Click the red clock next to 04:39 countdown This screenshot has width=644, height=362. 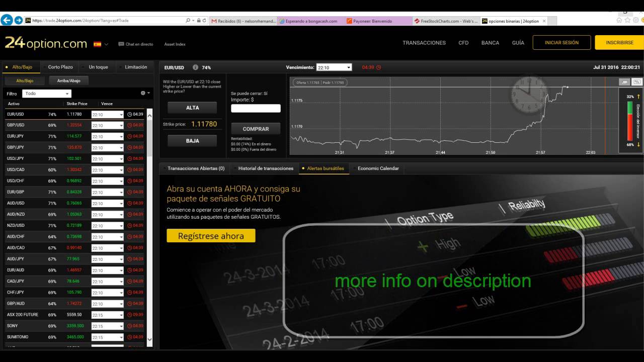coord(379,67)
